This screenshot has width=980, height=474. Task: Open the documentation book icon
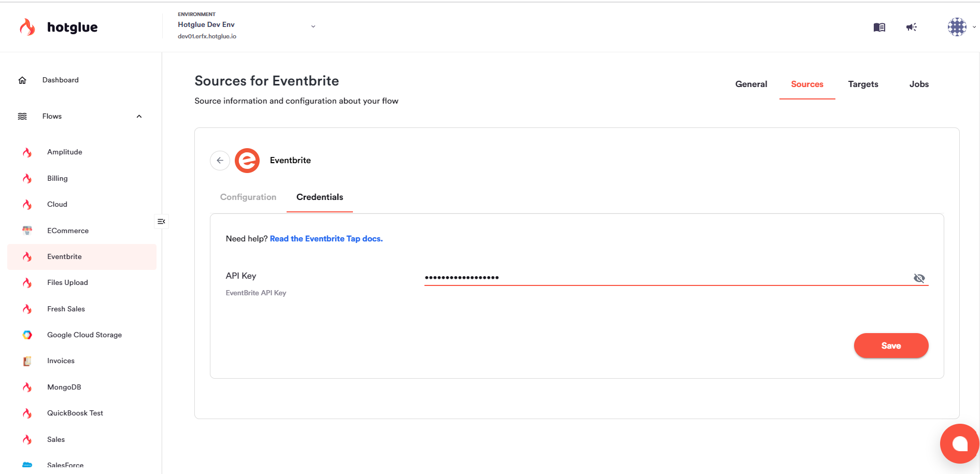coord(879,27)
